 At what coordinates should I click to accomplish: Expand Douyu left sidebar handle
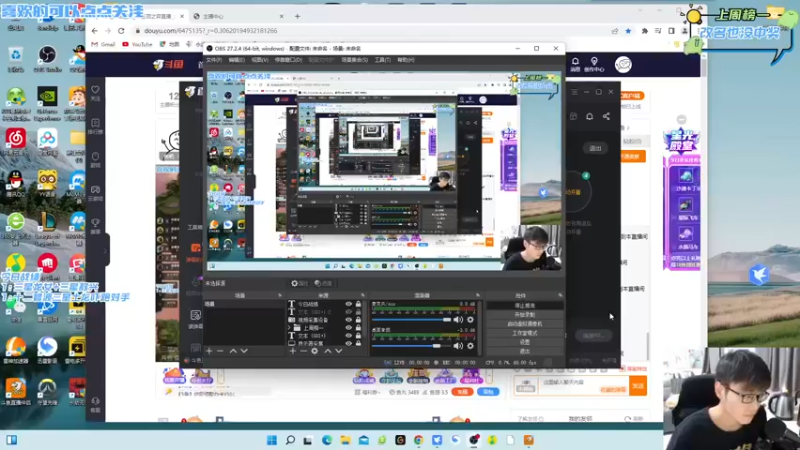106,250
